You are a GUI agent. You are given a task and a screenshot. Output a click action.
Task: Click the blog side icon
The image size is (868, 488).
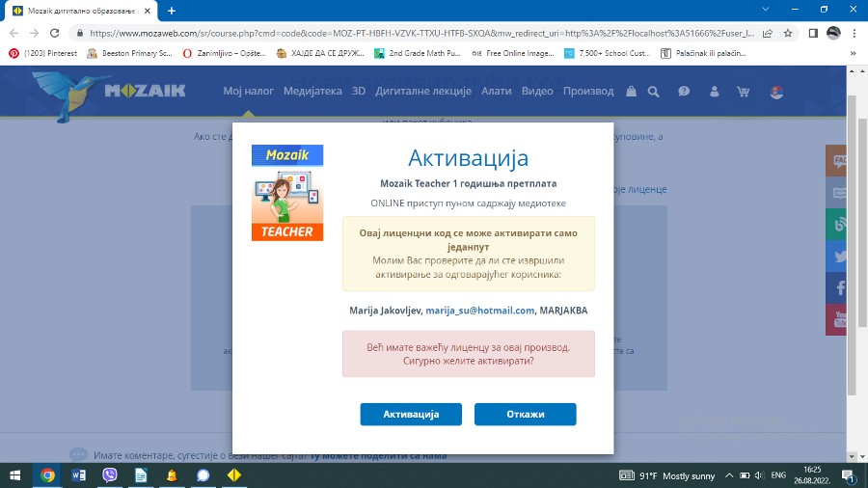click(836, 224)
